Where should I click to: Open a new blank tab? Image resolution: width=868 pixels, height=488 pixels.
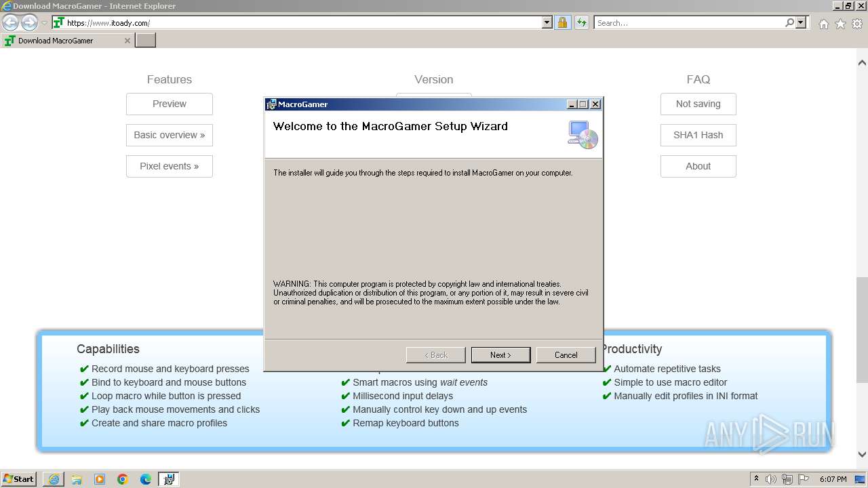(145, 41)
